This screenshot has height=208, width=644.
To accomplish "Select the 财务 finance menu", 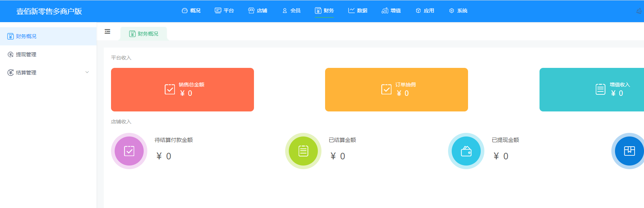I will point(324,11).
